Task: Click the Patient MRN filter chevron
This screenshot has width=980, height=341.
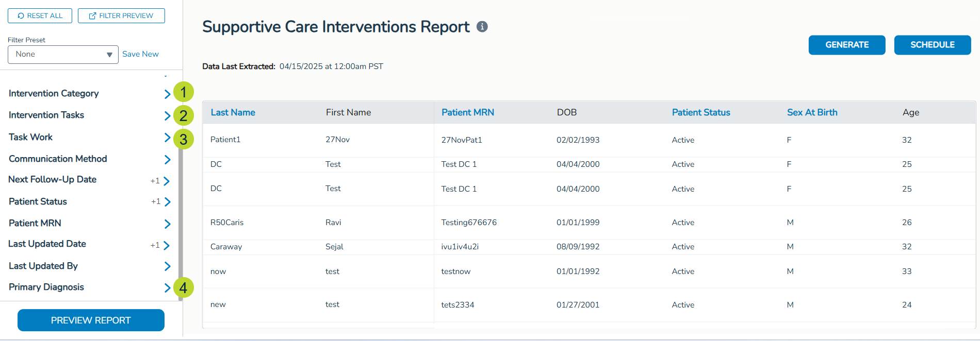Action: pyautogui.click(x=167, y=224)
